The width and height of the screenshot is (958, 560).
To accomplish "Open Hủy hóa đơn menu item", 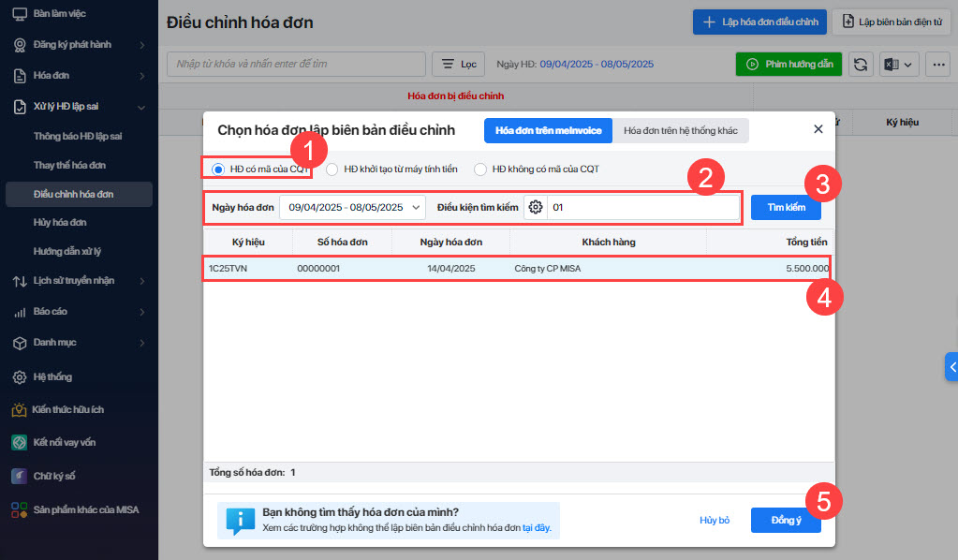I will [x=60, y=222].
